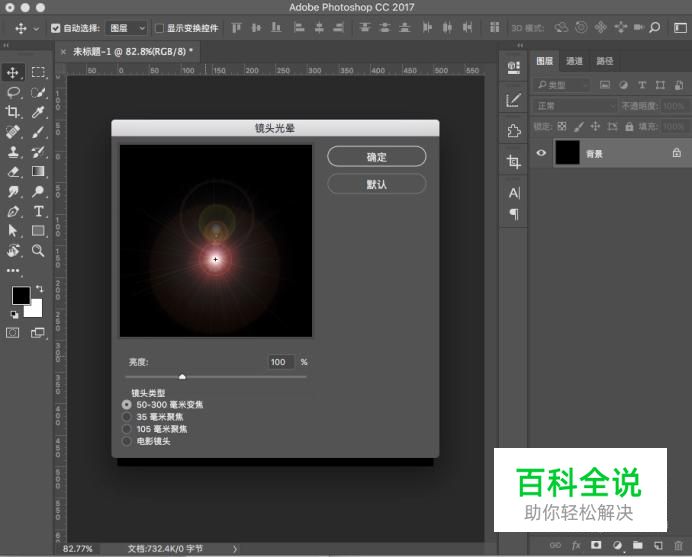Select the Clone Stamp tool
The height and width of the screenshot is (557, 692).
pos(13,152)
